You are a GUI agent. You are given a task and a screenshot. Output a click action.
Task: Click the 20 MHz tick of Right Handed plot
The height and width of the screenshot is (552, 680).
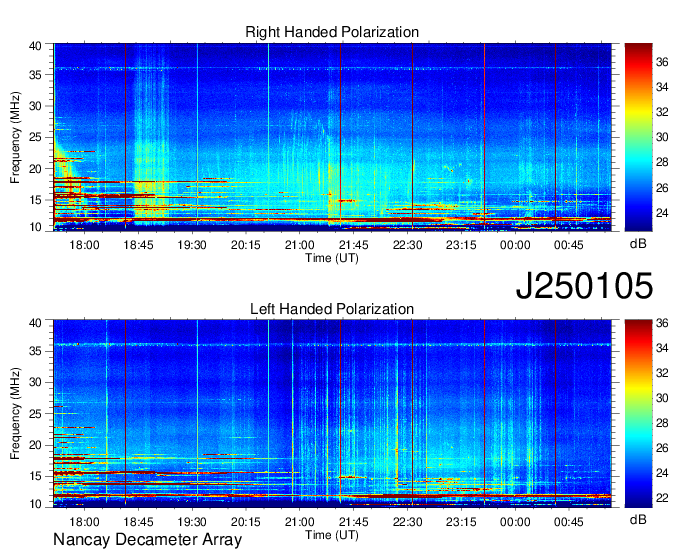[x=35, y=169]
